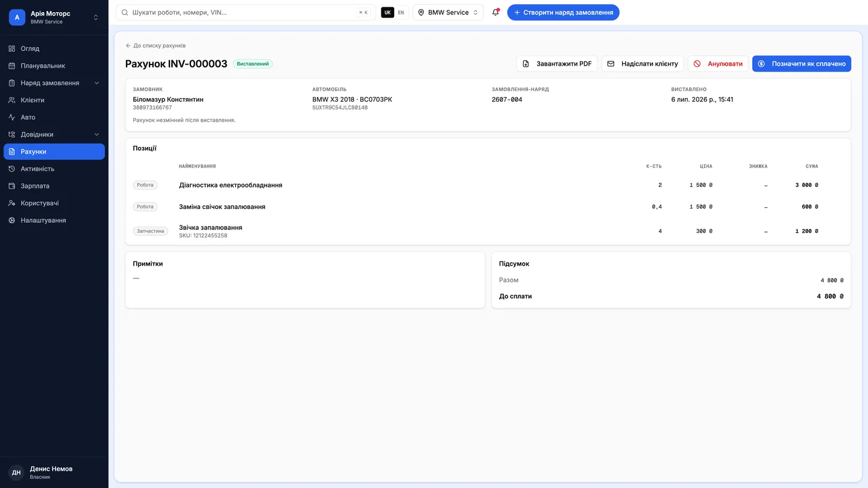Go to Користувачі in the sidebar

click(54, 203)
